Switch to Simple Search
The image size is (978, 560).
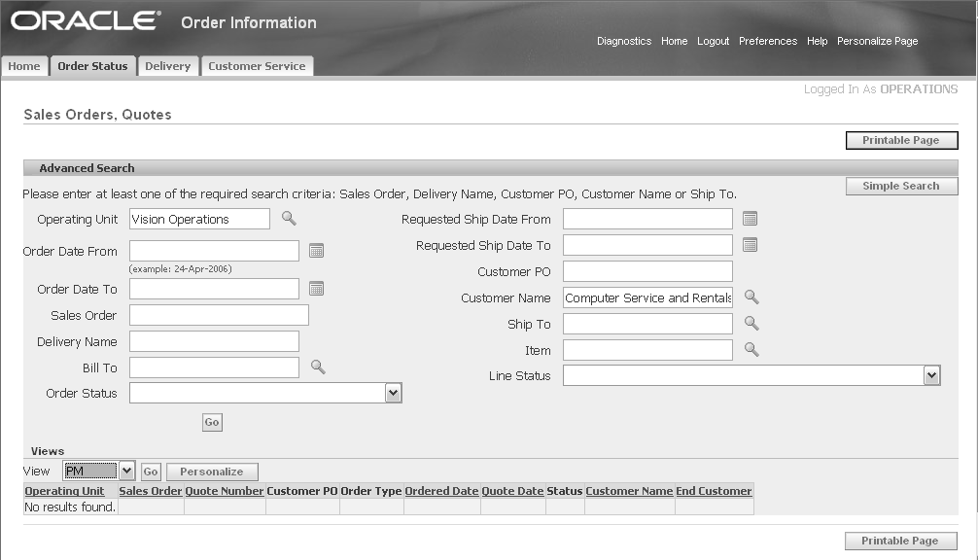tap(901, 186)
